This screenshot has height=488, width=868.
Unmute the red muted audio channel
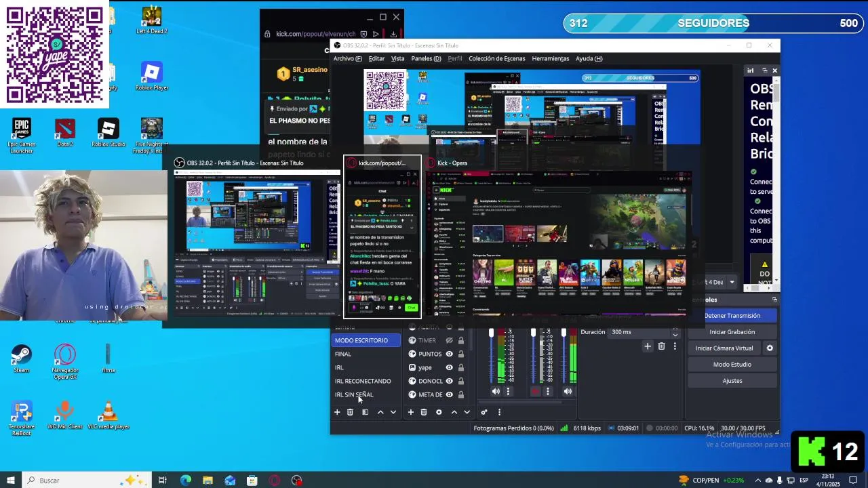[x=536, y=391]
